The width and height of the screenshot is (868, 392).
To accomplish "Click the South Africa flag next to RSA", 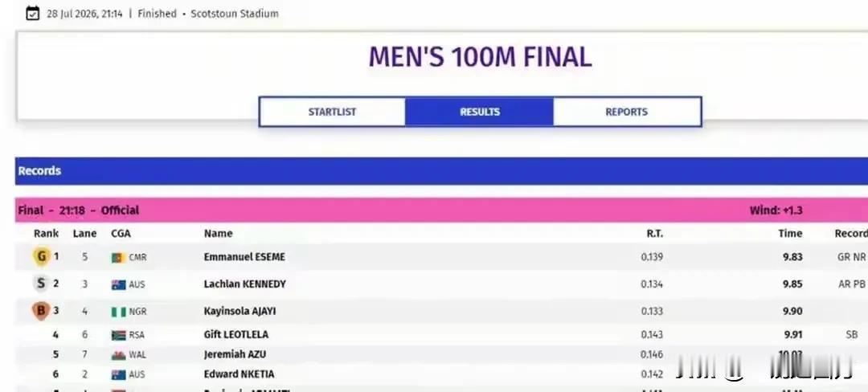I will [x=118, y=335].
